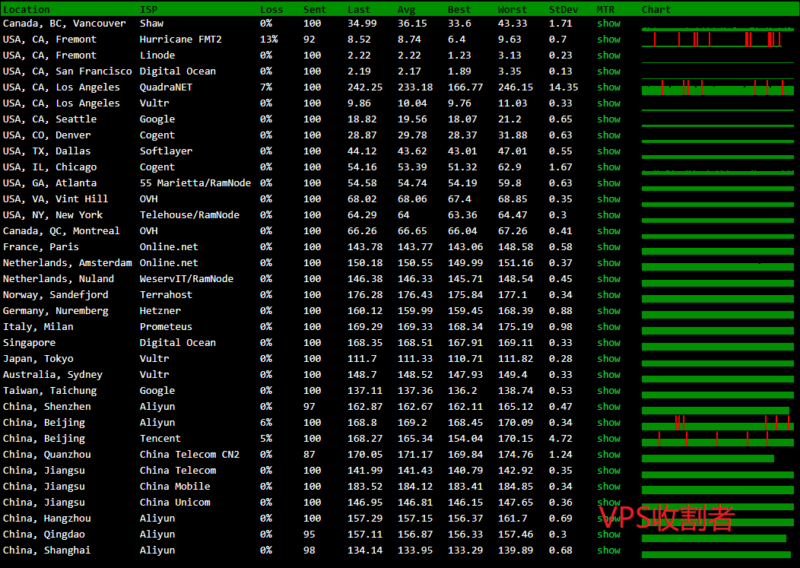Click the chart for Fremont Hurricane FMT2
This screenshot has height=568, width=800.
(x=717, y=39)
